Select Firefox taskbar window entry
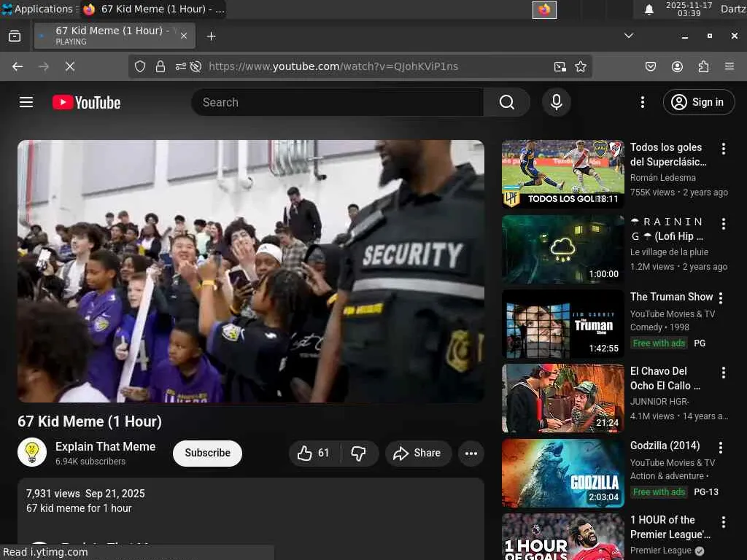The height and width of the screenshot is (560, 747). (153, 9)
